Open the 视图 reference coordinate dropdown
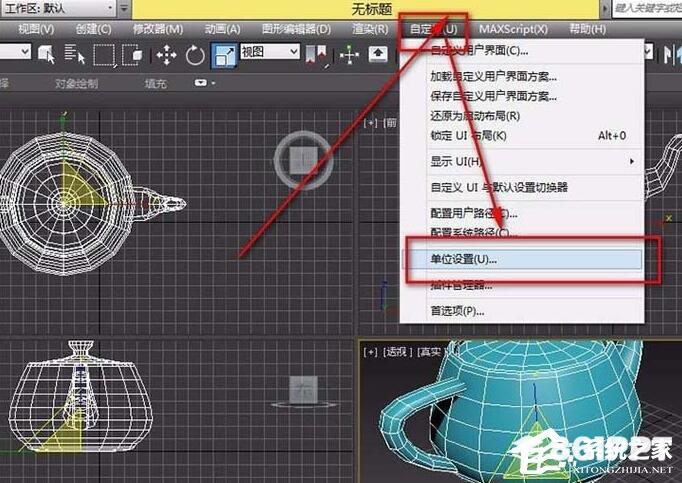682x483 pixels. pyautogui.click(x=270, y=52)
